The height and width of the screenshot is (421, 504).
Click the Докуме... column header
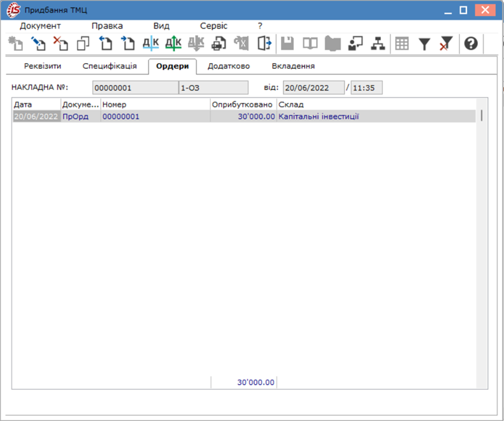click(x=81, y=105)
